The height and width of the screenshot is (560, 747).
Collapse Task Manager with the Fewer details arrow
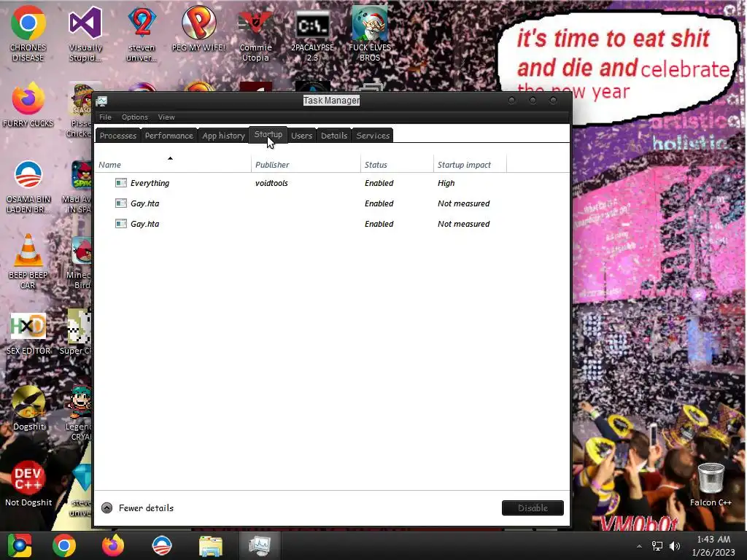click(107, 508)
